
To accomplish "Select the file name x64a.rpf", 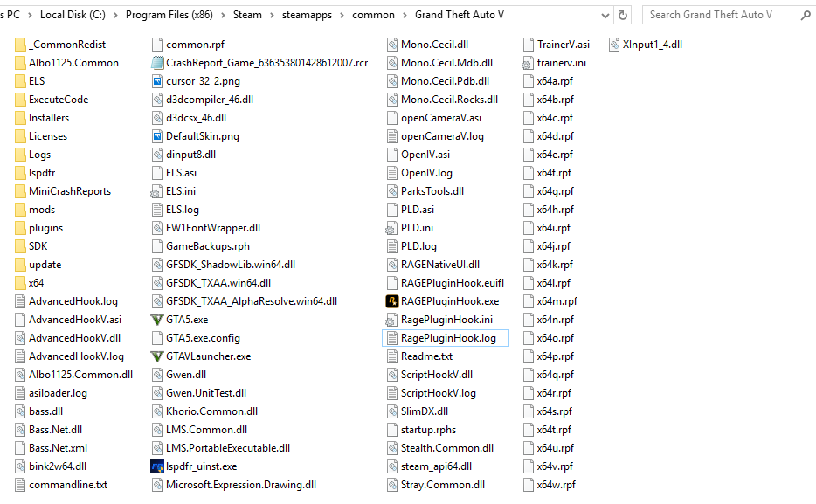I will 555,81.
